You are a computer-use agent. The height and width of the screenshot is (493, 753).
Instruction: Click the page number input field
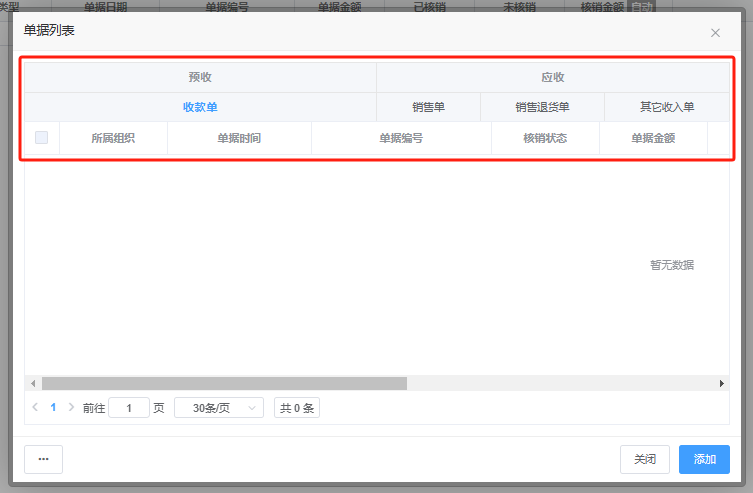point(129,408)
